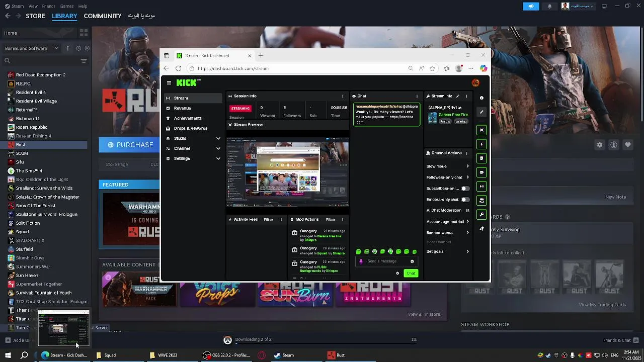
Task: Refresh the Kick Dashboard page
Action: (x=179, y=68)
